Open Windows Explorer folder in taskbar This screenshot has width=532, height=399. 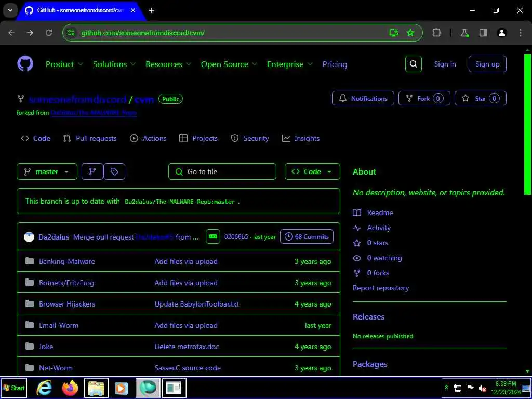click(x=96, y=388)
